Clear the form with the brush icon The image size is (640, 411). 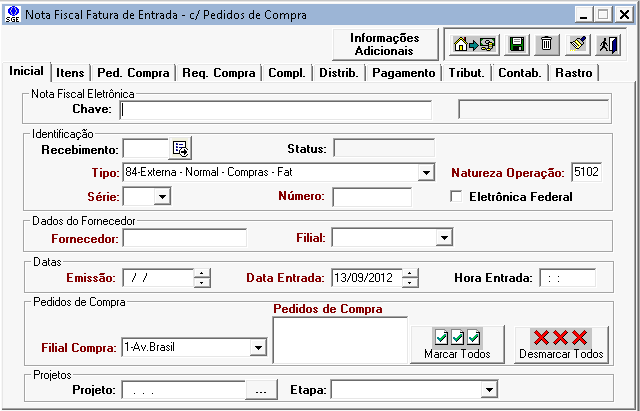pos(577,44)
